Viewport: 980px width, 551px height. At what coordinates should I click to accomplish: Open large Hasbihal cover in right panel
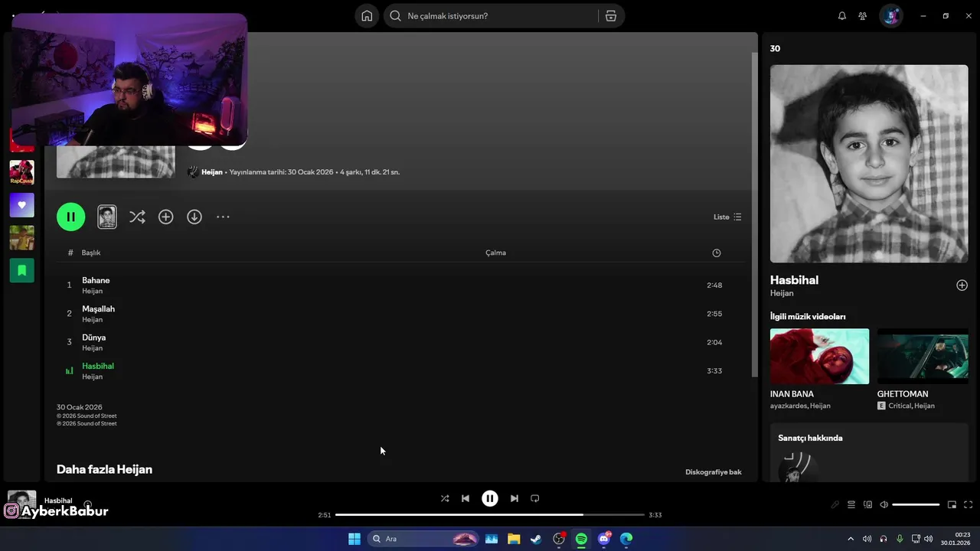869,164
